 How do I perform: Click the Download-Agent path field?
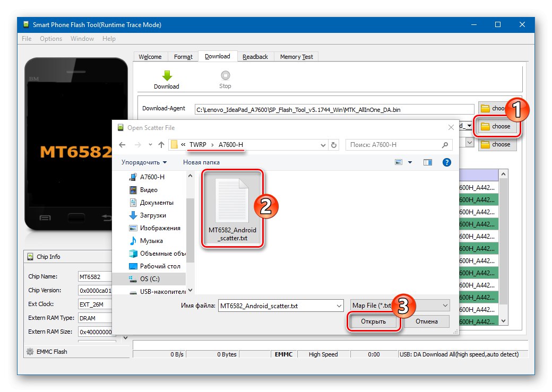tap(334, 109)
